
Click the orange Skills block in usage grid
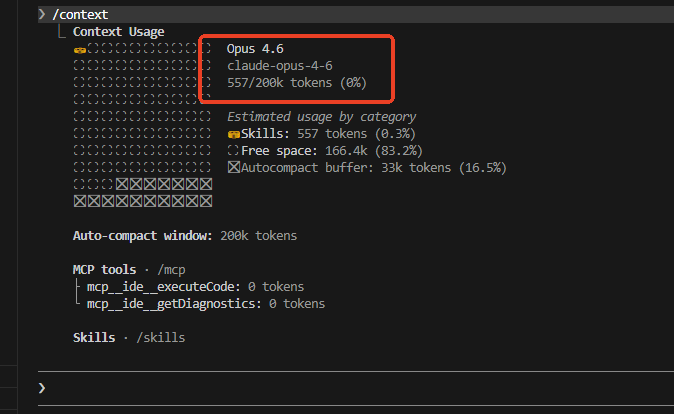[80, 50]
